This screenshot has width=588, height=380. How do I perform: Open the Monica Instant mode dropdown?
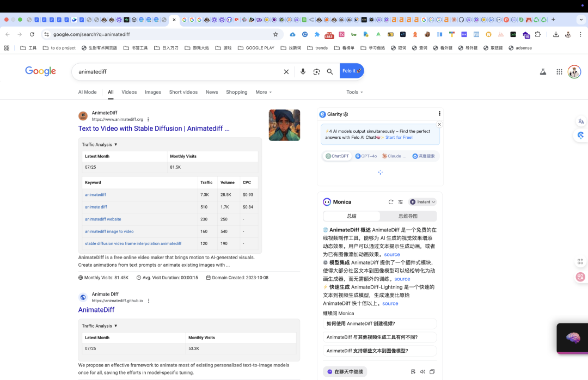tap(422, 202)
